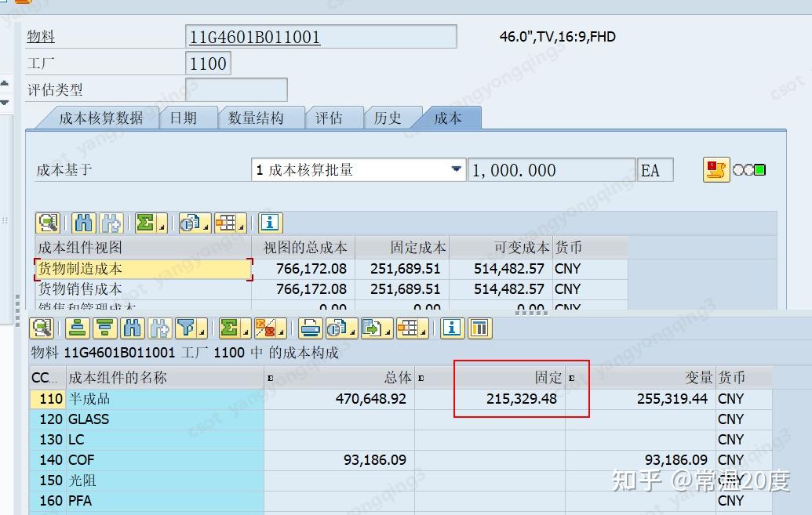
Task: Print the cost component list
Action: click(312, 328)
